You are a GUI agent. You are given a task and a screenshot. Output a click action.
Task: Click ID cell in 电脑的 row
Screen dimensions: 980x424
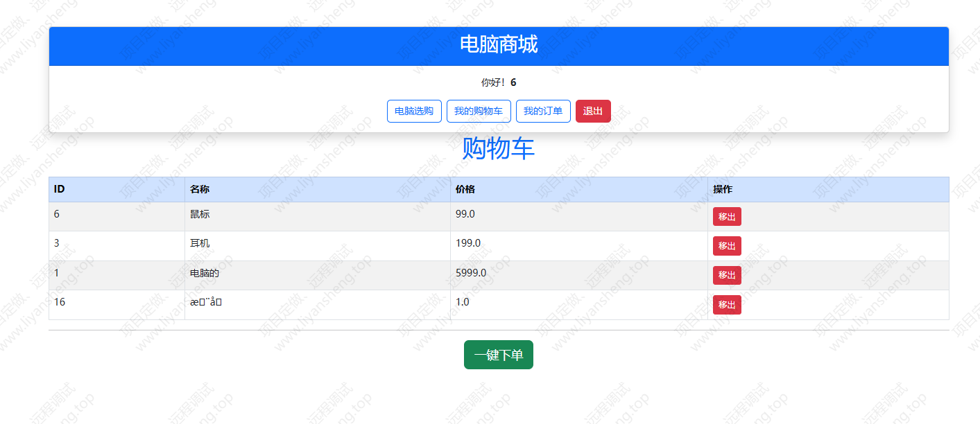[x=117, y=276]
